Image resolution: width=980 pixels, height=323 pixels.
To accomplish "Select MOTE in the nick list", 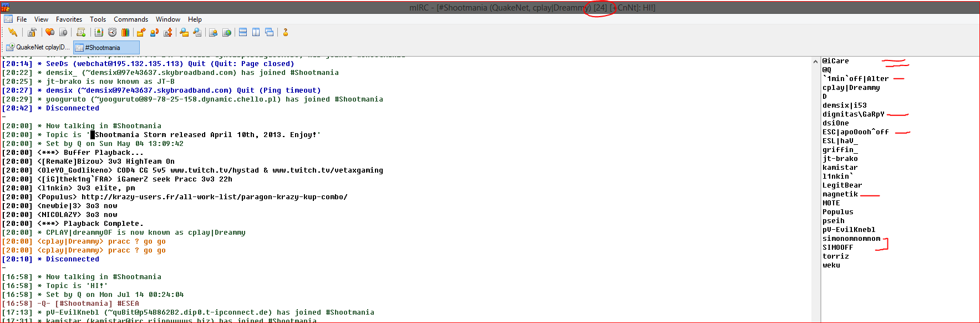I will tap(831, 203).
